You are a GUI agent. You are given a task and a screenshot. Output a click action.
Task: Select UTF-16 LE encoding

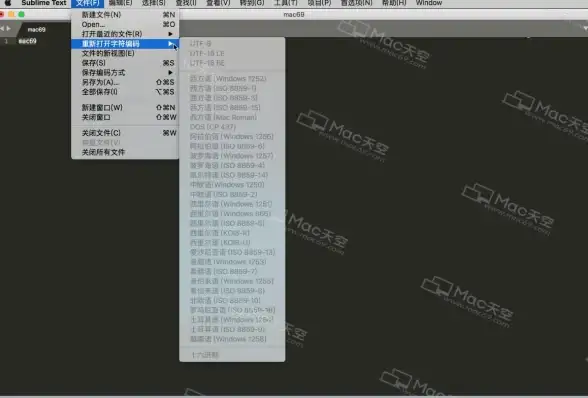tap(232, 54)
